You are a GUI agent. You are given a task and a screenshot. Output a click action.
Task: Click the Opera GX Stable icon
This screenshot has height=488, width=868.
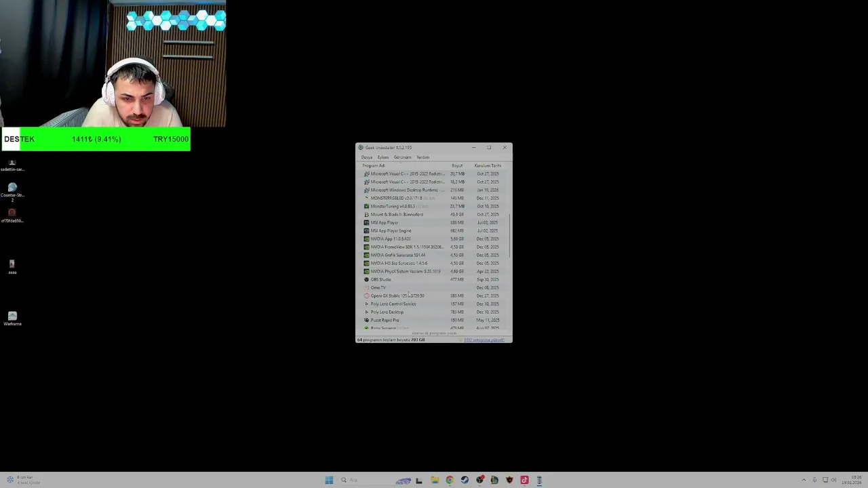point(367,296)
